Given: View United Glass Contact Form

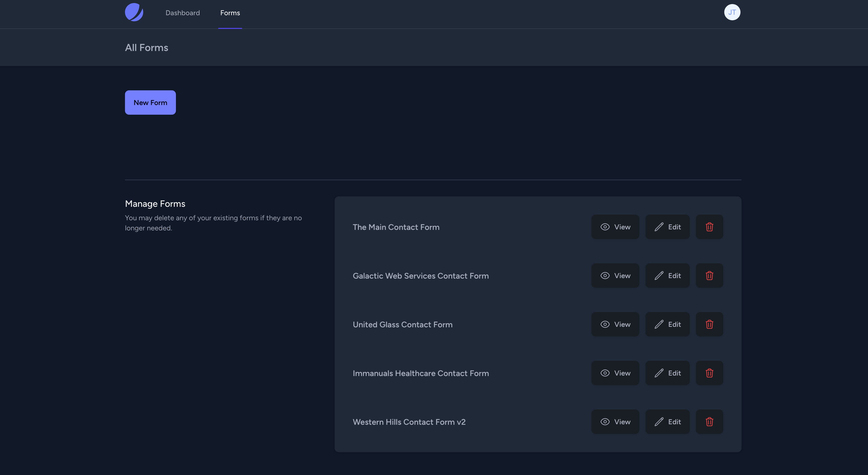Looking at the screenshot, I should point(615,324).
